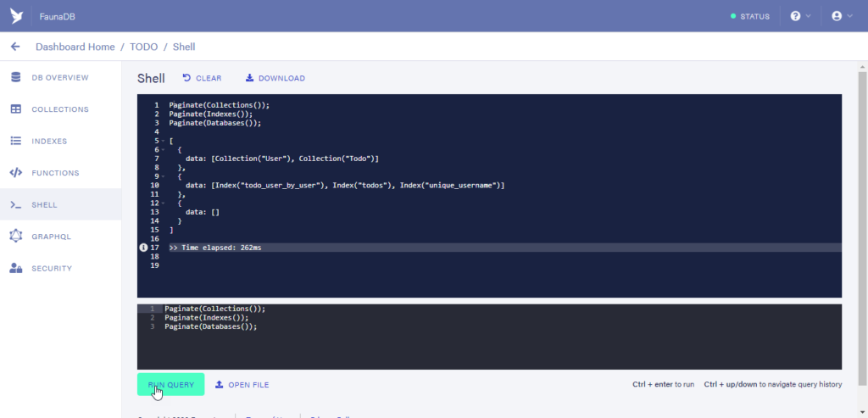This screenshot has height=418, width=868.
Task: Click the FaunaDB bird logo
Action: pos(17,16)
